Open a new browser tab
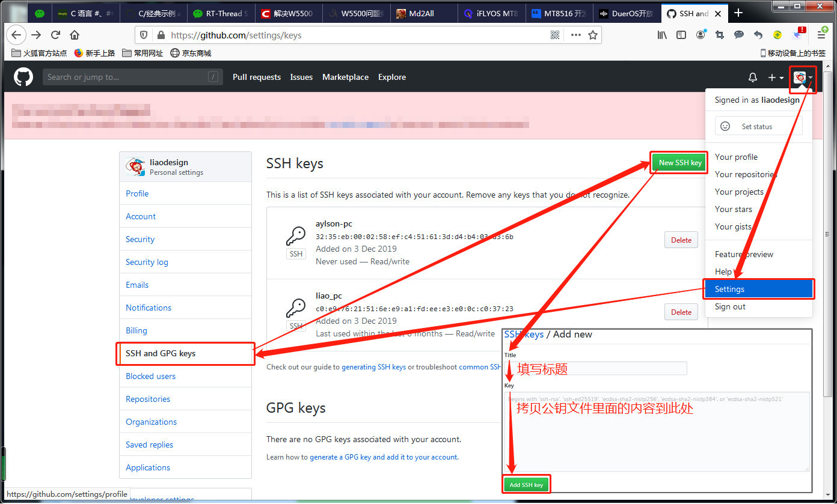837x504 pixels. point(738,13)
